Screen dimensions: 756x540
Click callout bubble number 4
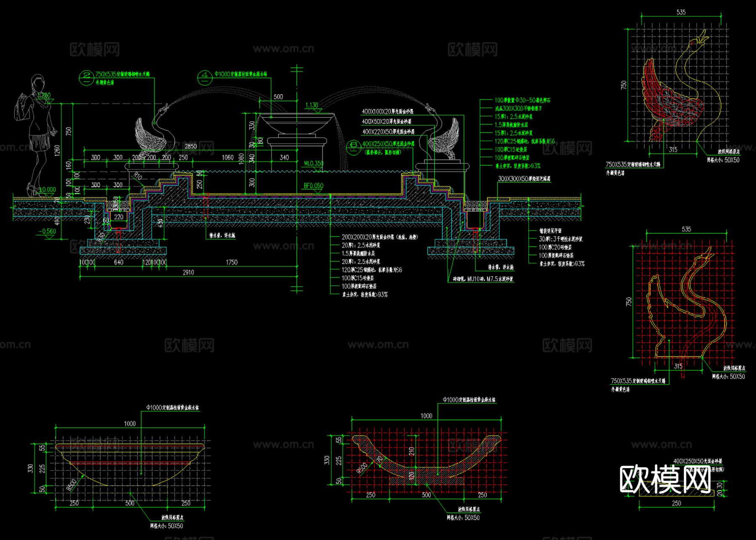[x=205, y=77]
